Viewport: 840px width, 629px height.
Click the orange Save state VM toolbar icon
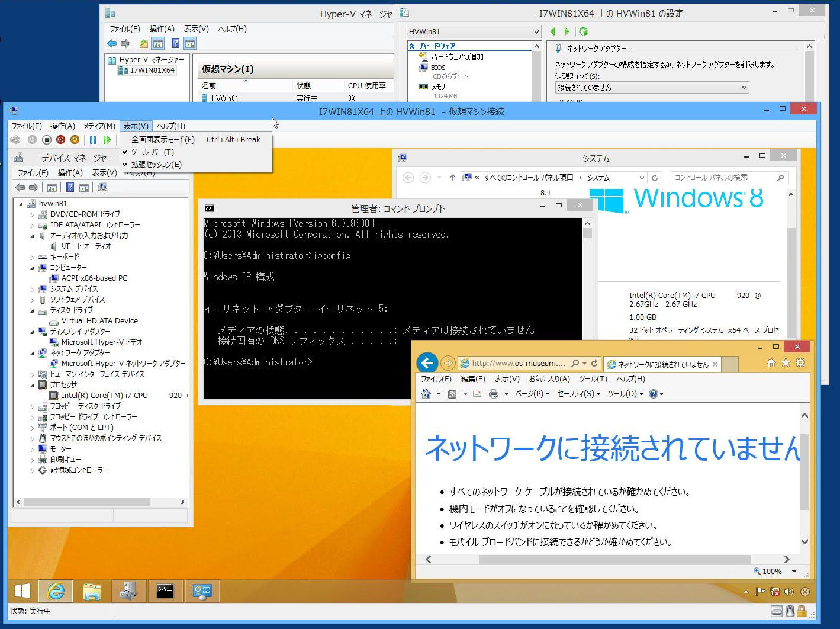pos(75,140)
